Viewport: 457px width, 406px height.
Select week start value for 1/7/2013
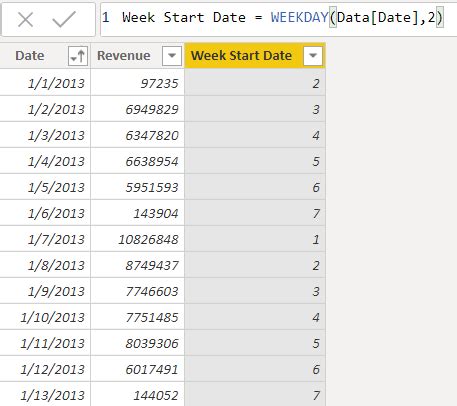[x=255, y=239]
